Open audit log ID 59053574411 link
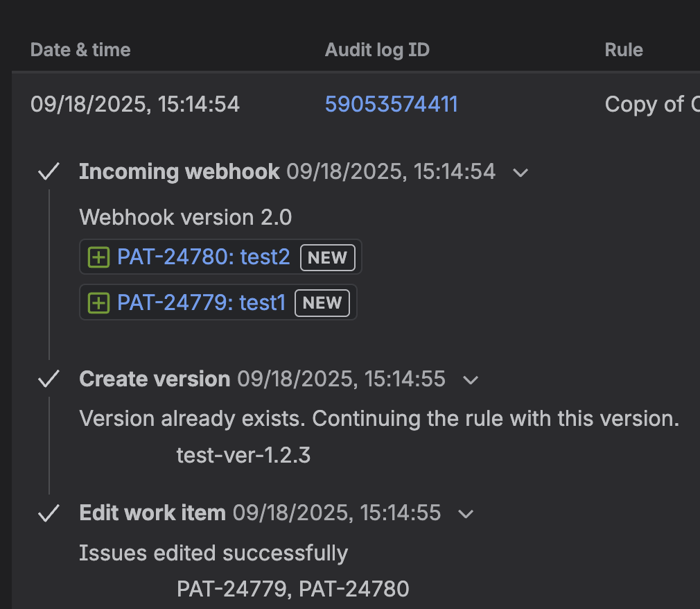The height and width of the screenshot is (609, 700). [x=391, y=105]
